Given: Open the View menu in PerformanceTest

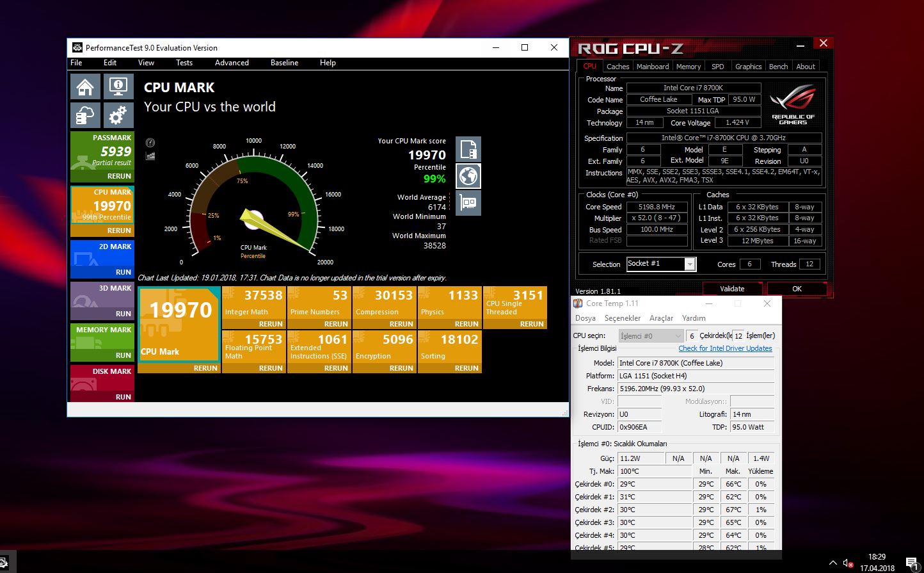Looking at the screenshot, I should (146, 63).
